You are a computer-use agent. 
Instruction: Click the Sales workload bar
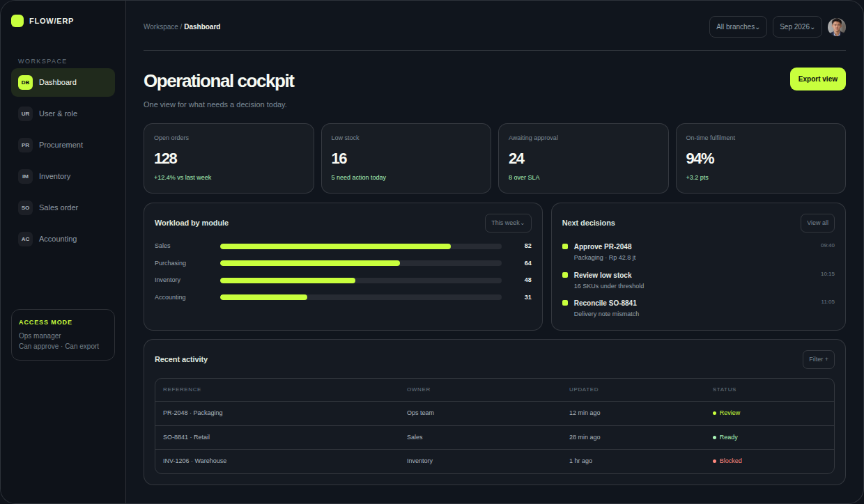tap(361, 246)
